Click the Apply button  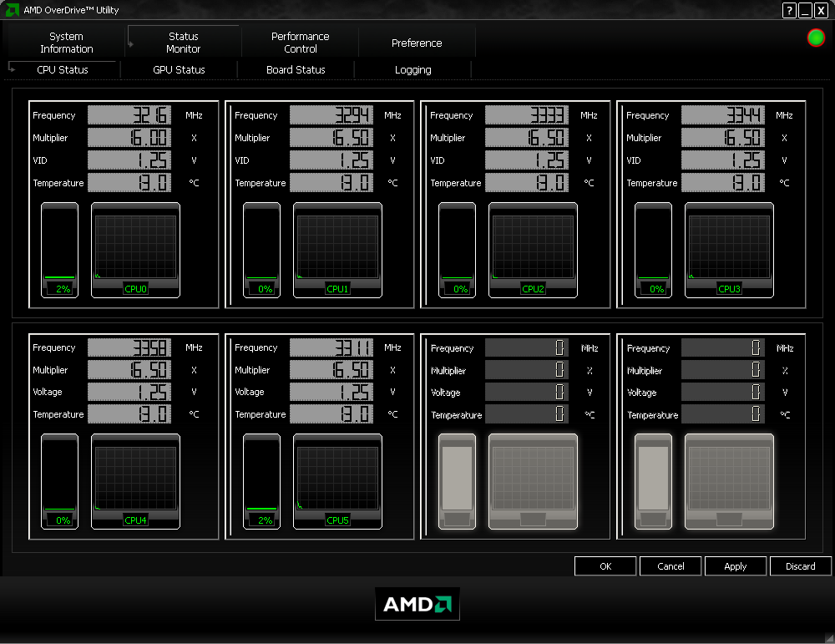(736, 566)
